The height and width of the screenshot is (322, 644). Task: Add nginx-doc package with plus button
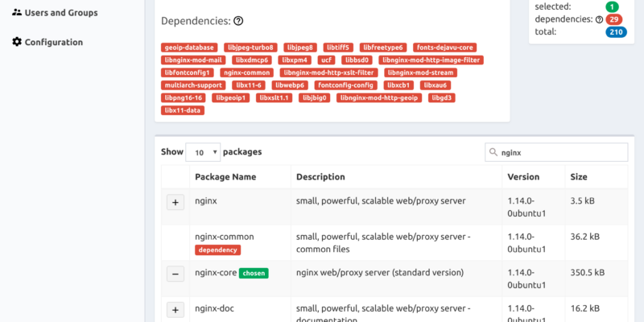(x=175, y=309)
